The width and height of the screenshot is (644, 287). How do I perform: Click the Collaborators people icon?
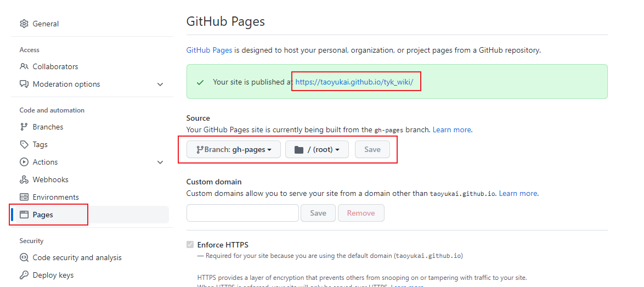[24, 66]
